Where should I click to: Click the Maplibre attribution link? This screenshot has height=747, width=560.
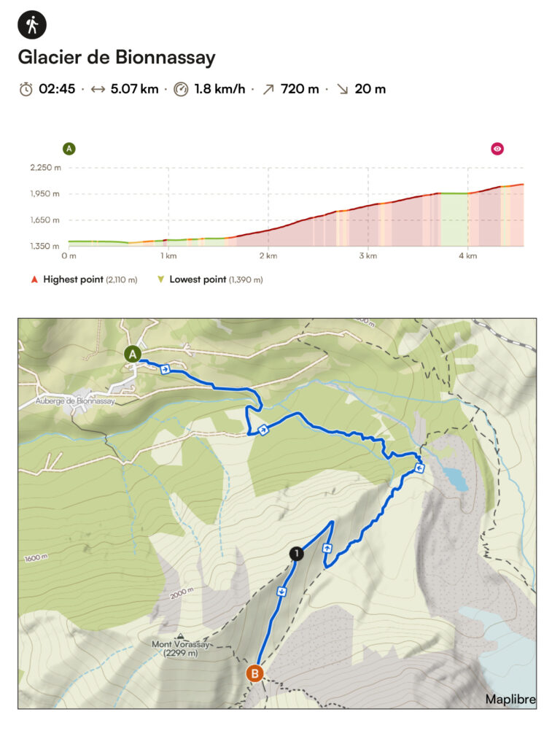coord(510,699)
